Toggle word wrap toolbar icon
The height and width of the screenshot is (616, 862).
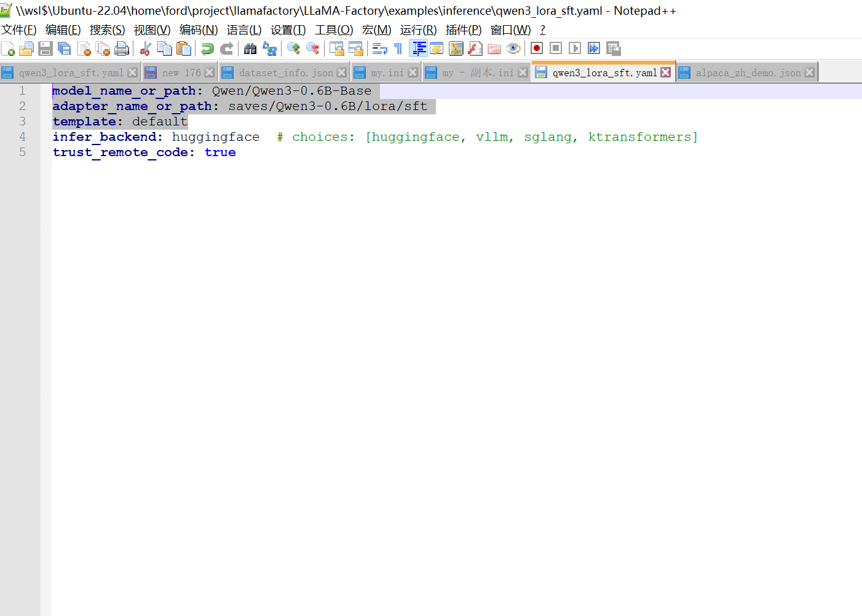[379, 49]
